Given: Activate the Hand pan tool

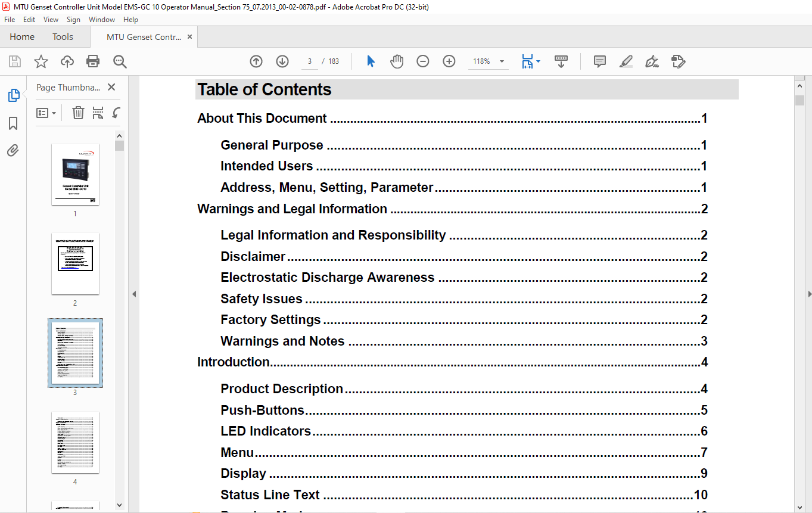Looking at the screenshot, I should coord(397,61).
